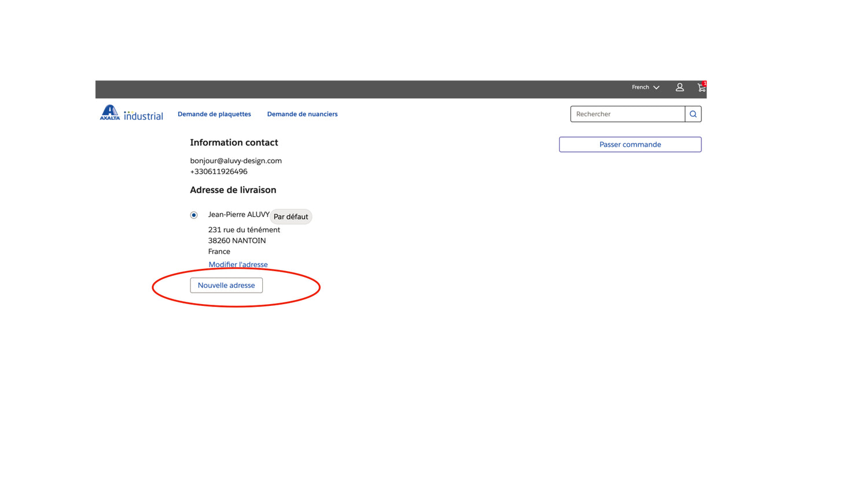Click the user account profile icon
Viewport: 868px width, 488px height.
click(x=679, y=87)
